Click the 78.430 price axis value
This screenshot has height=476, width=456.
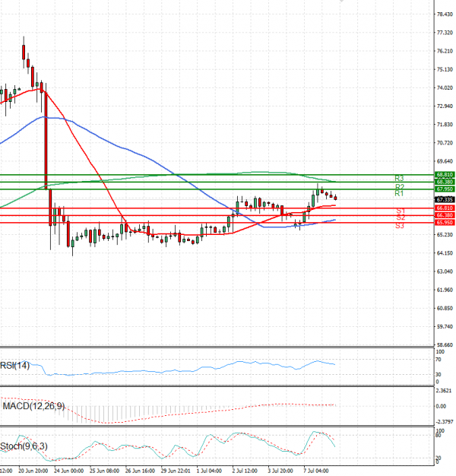point(445,14)
